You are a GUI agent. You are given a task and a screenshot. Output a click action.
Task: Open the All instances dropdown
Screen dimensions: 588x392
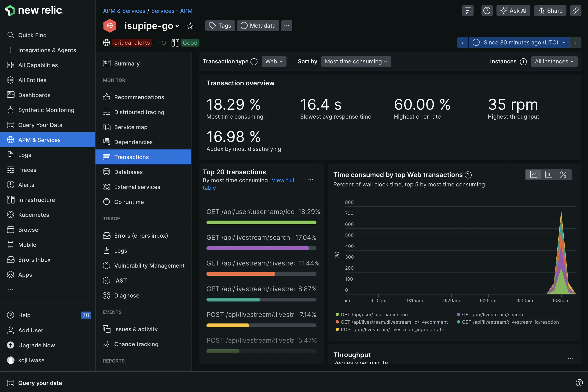[x=554, y=62]
